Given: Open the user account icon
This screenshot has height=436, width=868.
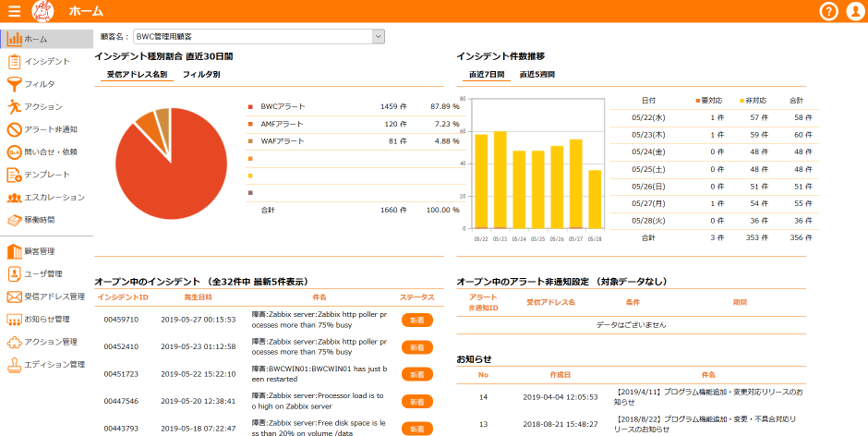Looking at the screenshot, I should coord(856,11).
